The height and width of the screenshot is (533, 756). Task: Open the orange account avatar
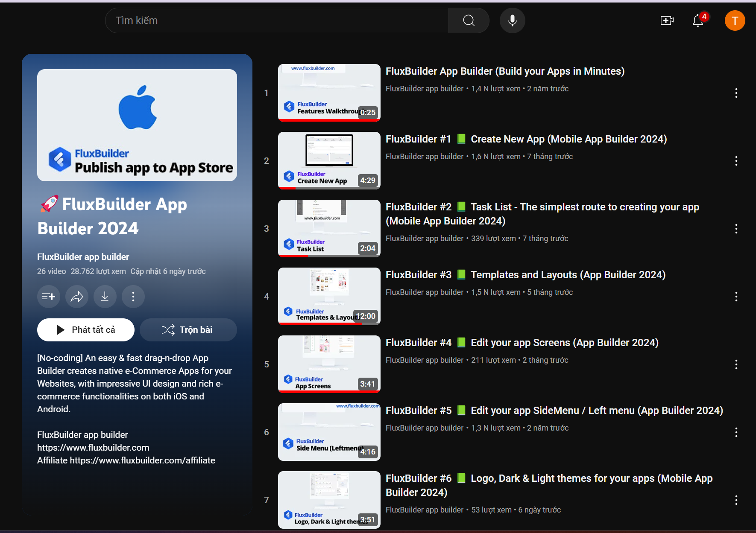pyautogui.click(x=735, y=20)
